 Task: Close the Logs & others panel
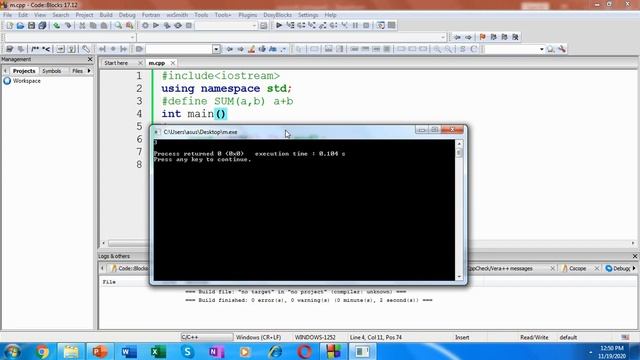coord(635,256)
